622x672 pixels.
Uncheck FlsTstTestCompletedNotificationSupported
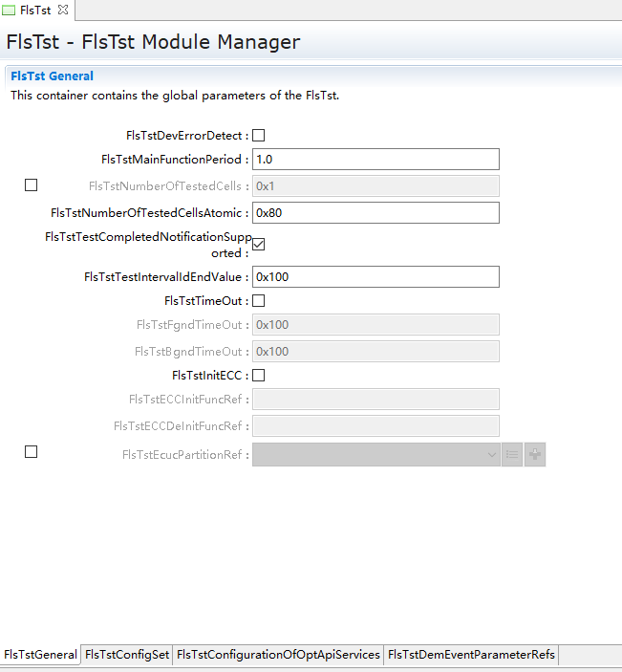[258, 244]
